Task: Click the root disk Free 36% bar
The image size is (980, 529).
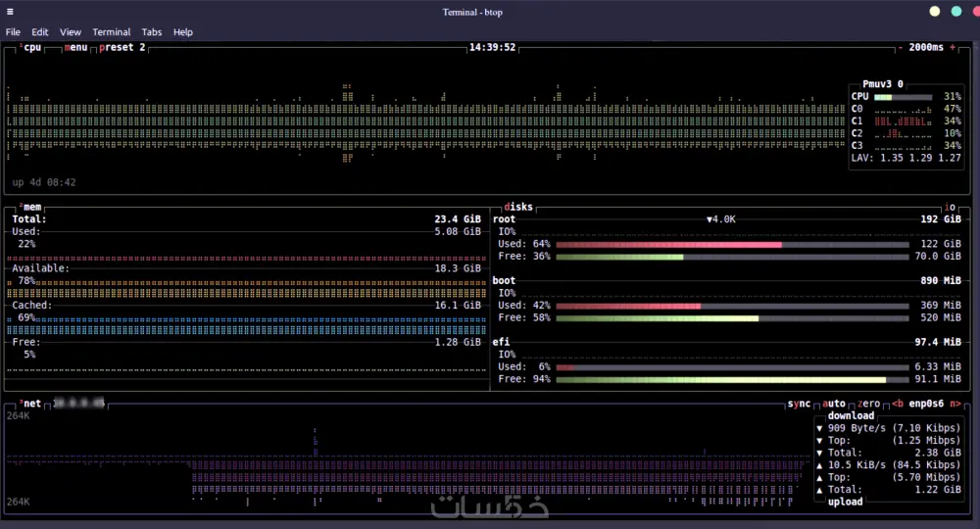Action: (732, 257)
